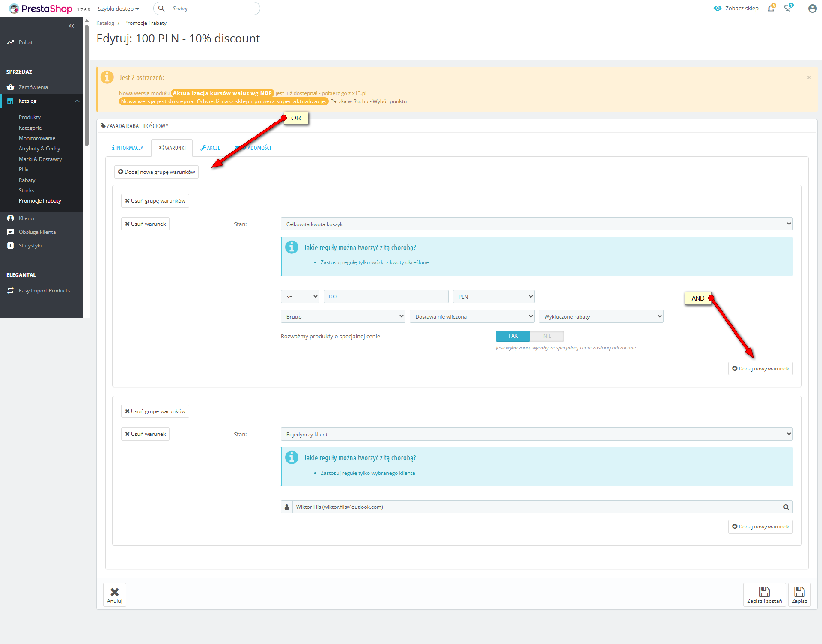The image size is (822, 644).
Task: Click info icon in single customer hint
Action: click(x=292, y=457)
